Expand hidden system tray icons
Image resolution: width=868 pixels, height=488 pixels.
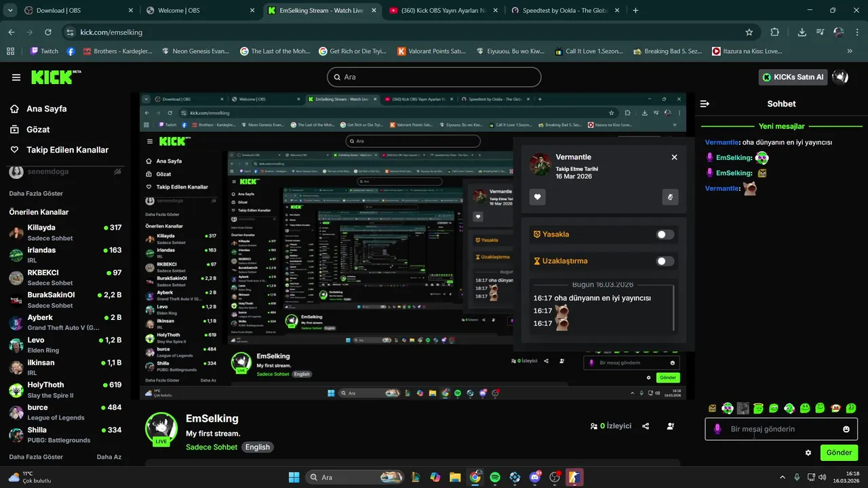782,477
